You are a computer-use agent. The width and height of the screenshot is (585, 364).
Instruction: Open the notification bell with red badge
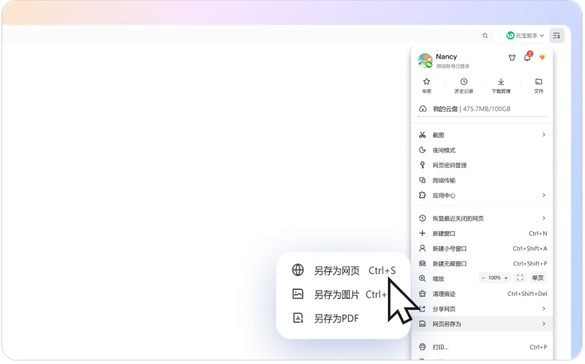527,57
